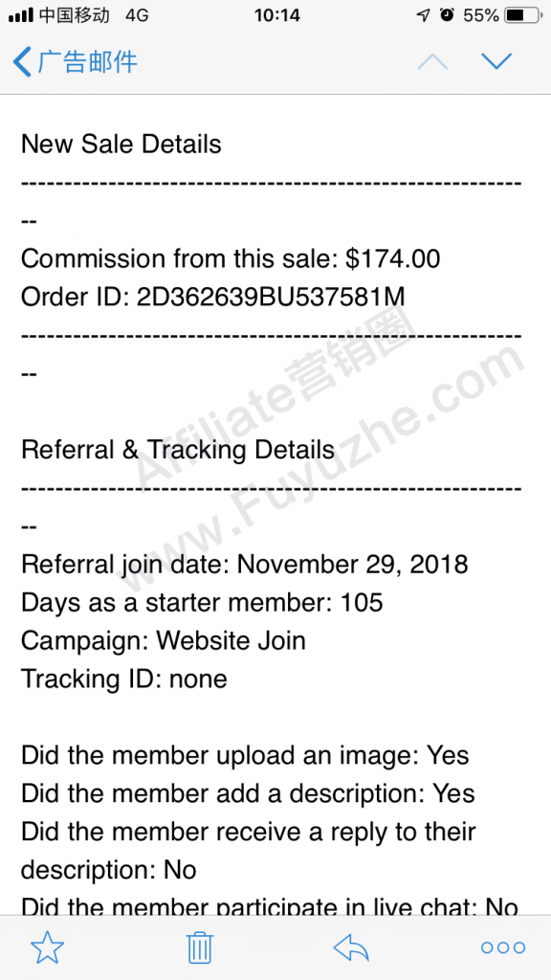Image resolution: width=551 pixels, height=980 pixels.
Task: Tap the Commission $174.00 line
Action: [231, 258]
